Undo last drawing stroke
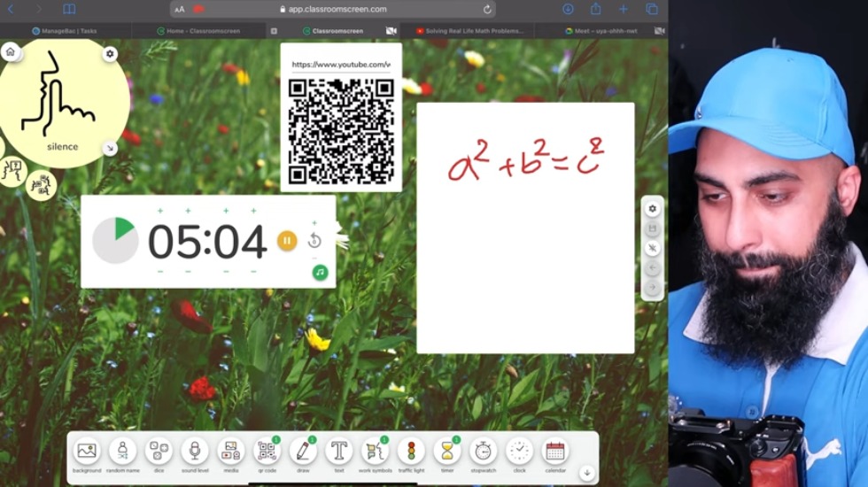 652,267
